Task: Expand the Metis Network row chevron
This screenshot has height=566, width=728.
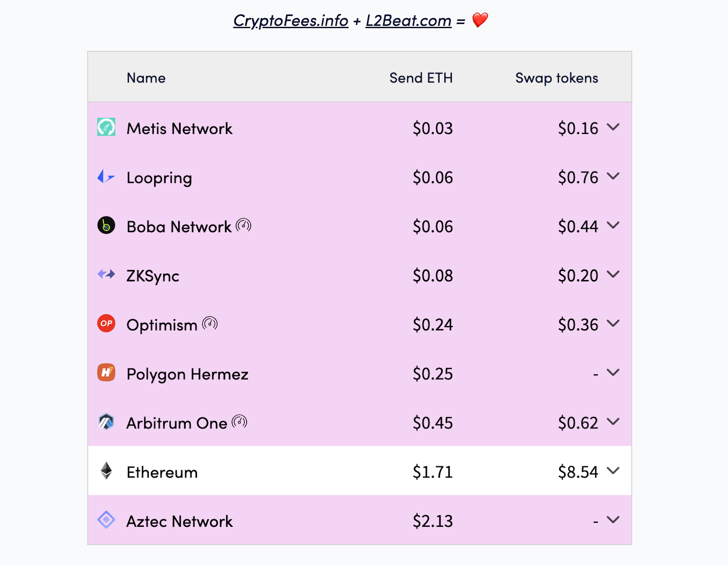Action: pos(613,127)
